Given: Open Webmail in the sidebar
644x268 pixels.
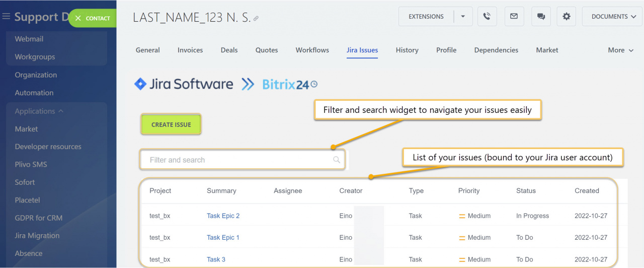Looking at the screenshot, I should coord(29,39).
